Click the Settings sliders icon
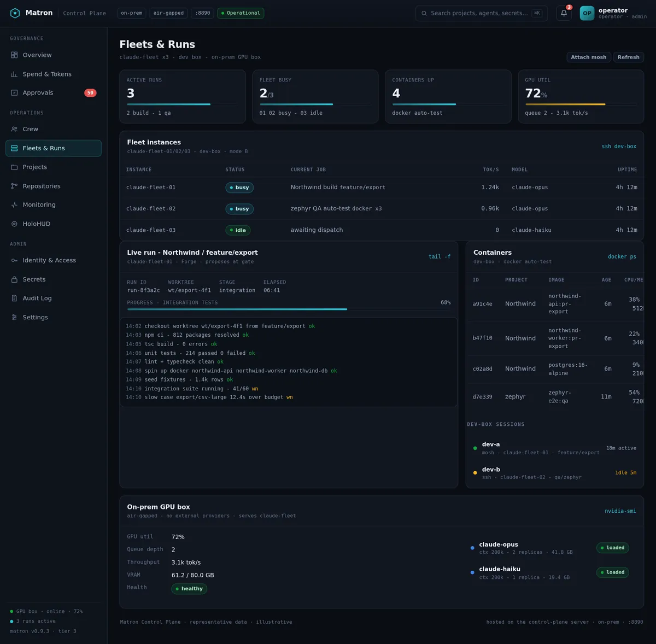Viewport: 656px width, 644px height. (14, 318)
